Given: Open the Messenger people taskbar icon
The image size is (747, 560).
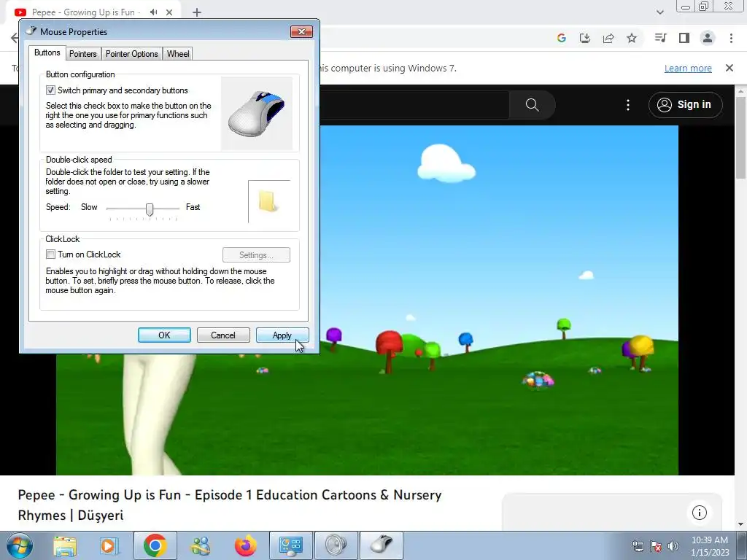Looking at the screenshot, I should (x=201, y=545).
